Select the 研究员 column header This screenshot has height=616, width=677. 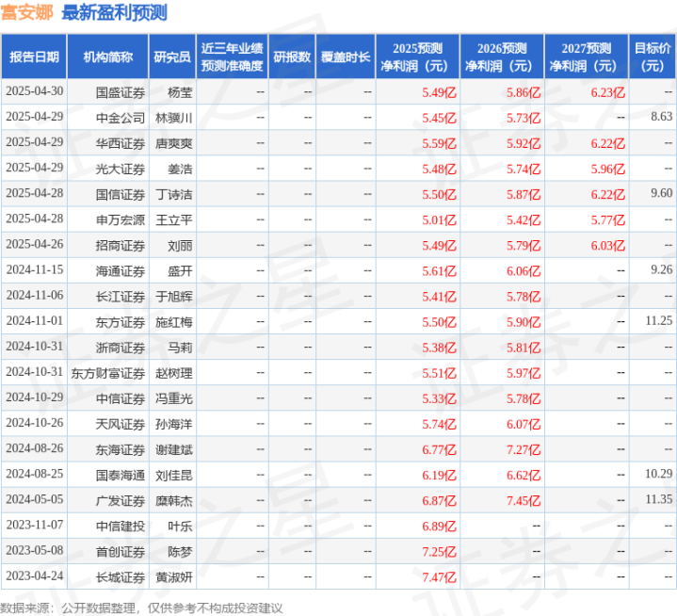click(x=172, y=57)
